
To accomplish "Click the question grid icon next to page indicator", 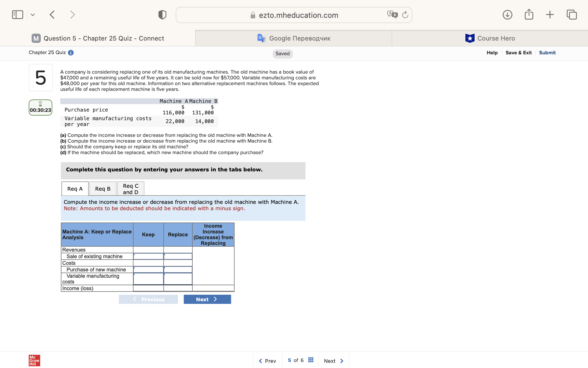I will tap(310, 359).
